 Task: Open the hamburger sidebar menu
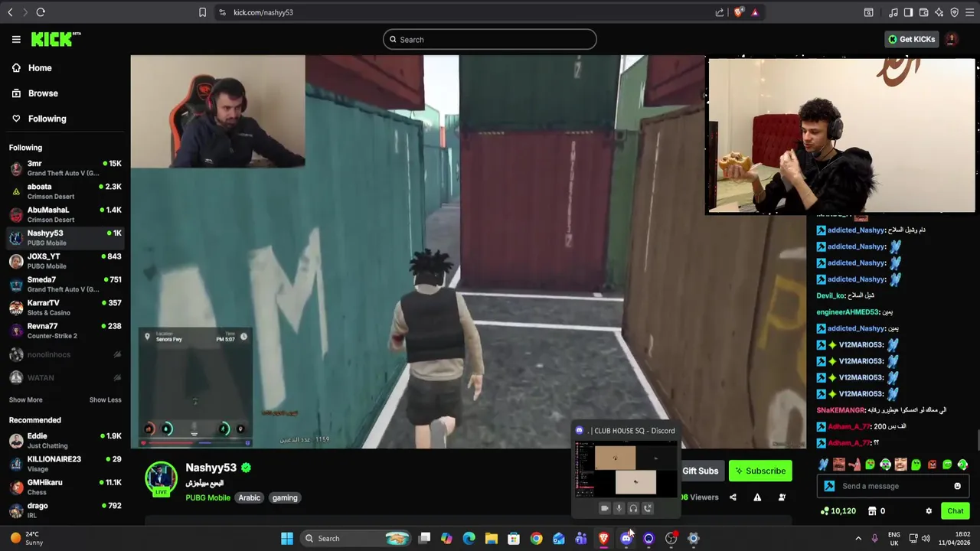pyautogui.click(x=16, y=39)
